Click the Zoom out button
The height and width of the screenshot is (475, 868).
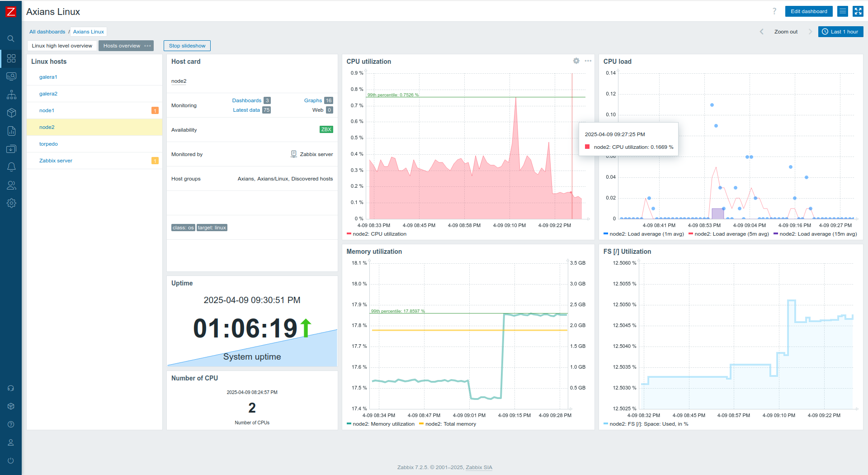pos(786,32)
